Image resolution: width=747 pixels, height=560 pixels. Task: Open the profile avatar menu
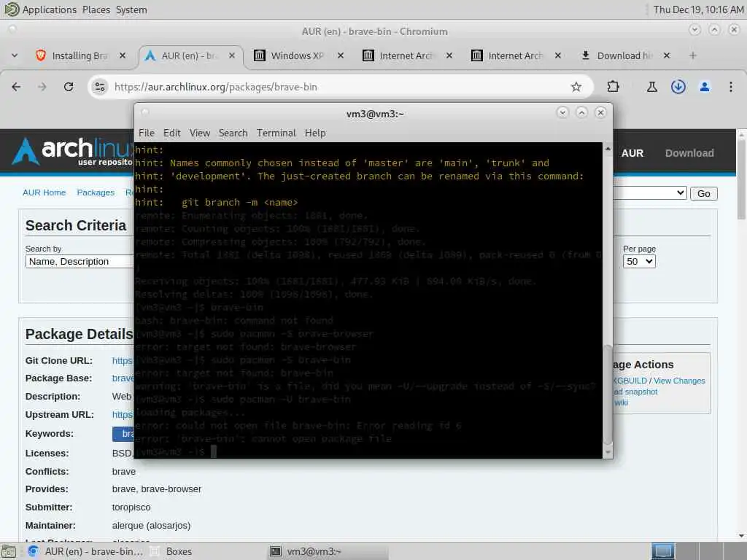point(704,87)
